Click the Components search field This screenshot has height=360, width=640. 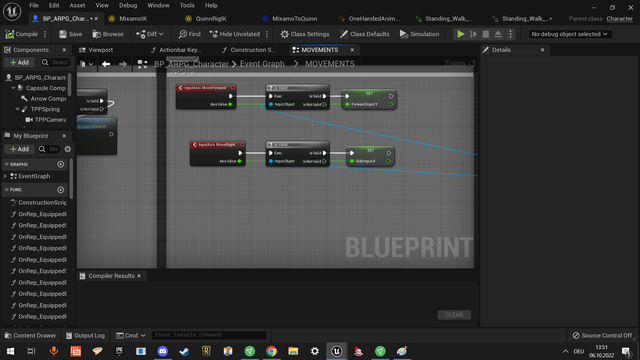click(x=55, y=62)
